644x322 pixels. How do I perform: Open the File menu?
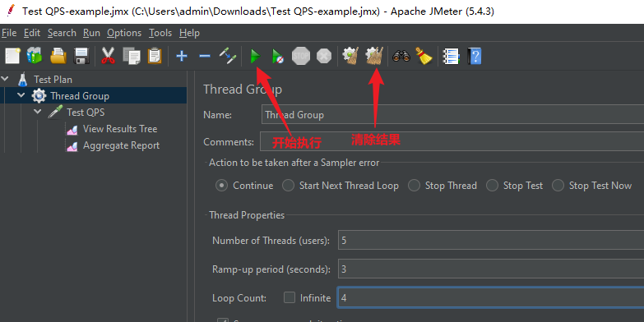click(9, 33)
